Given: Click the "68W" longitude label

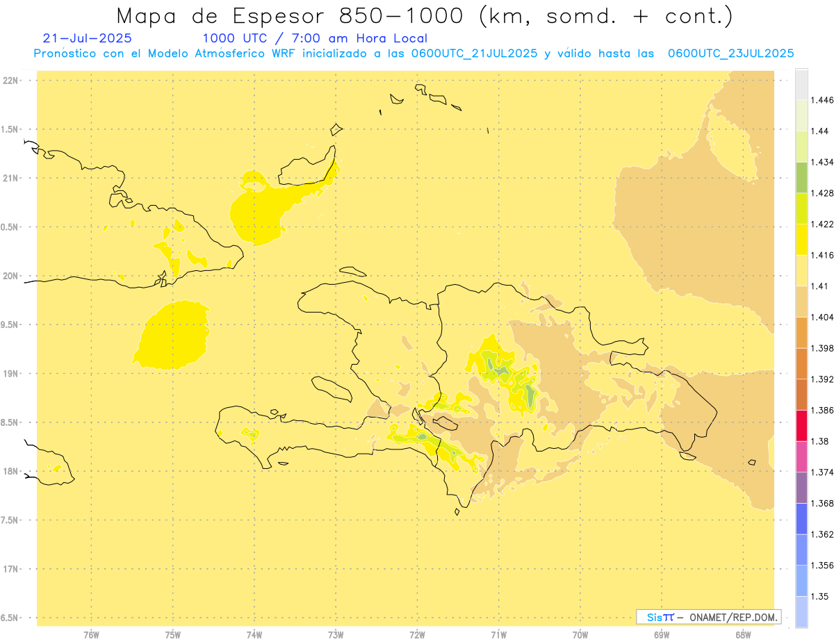Looking at the screenshot, I should pos(742,634).
